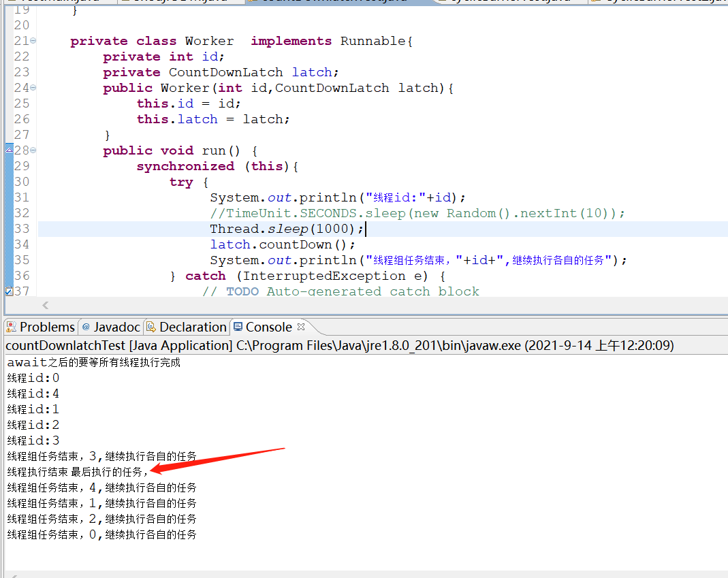
Task: Collapse the Worker class fold at line 21
Action: tap(33, 41)
